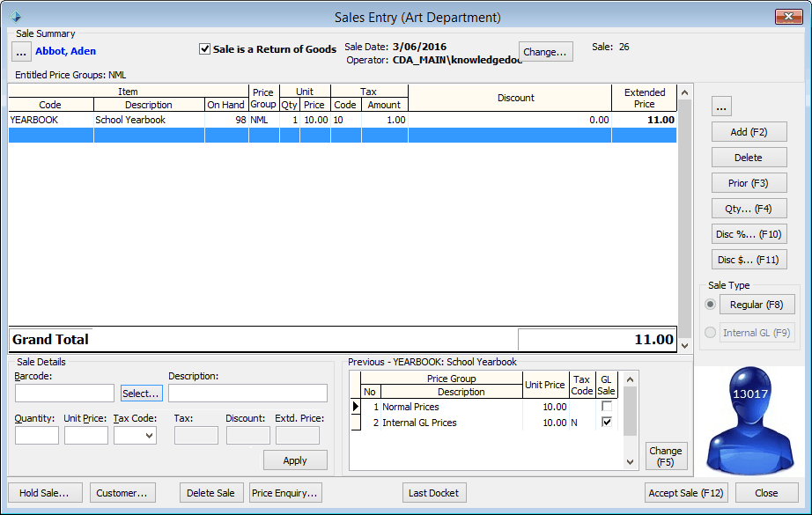The image size is (812, 515).
Task: Open customer lookup ellipsis button beside Abbot, Aden
Action: point(21,52)
